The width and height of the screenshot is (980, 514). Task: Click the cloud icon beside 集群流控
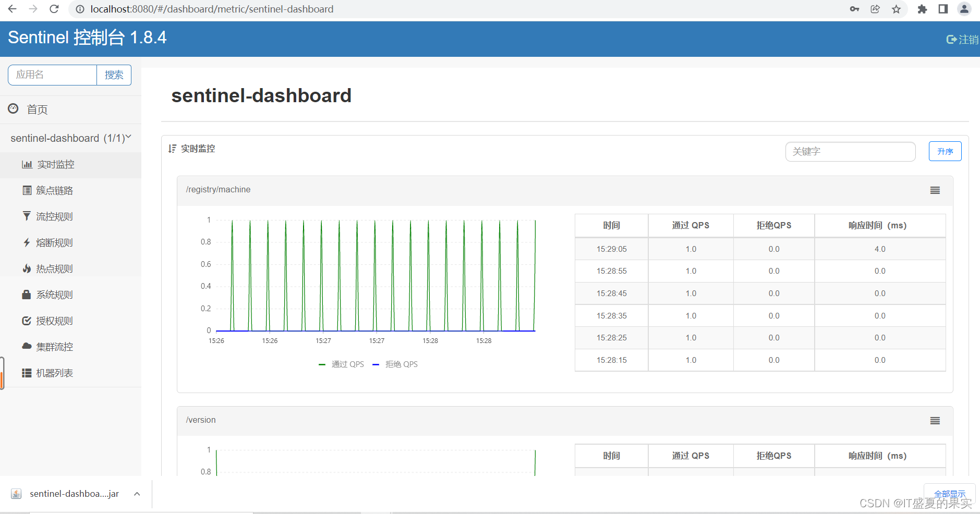(27, 346)
